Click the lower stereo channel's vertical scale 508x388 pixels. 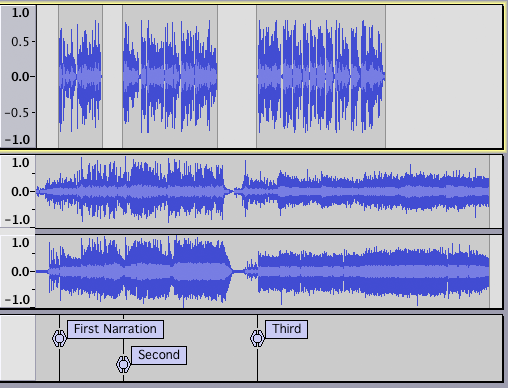coord(18,271)
